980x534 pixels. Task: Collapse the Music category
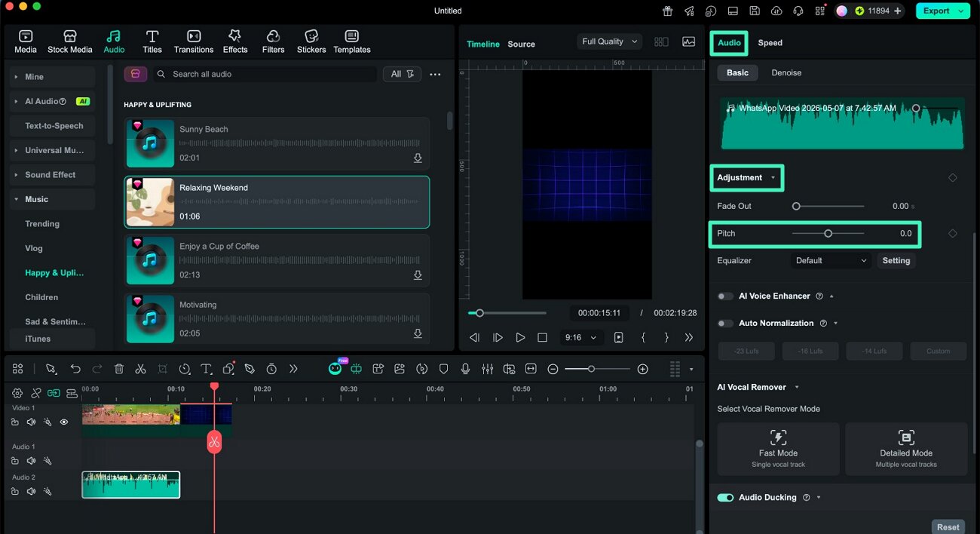point(16,200)
